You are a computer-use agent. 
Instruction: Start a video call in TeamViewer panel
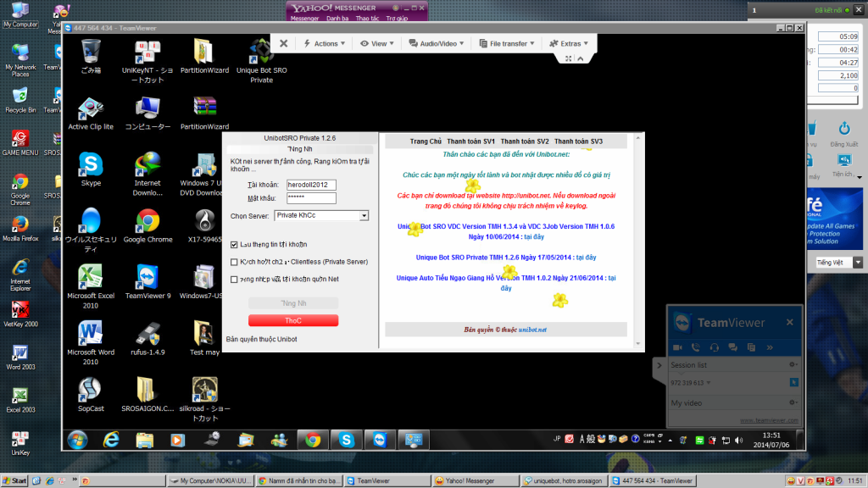pos(677,347)
